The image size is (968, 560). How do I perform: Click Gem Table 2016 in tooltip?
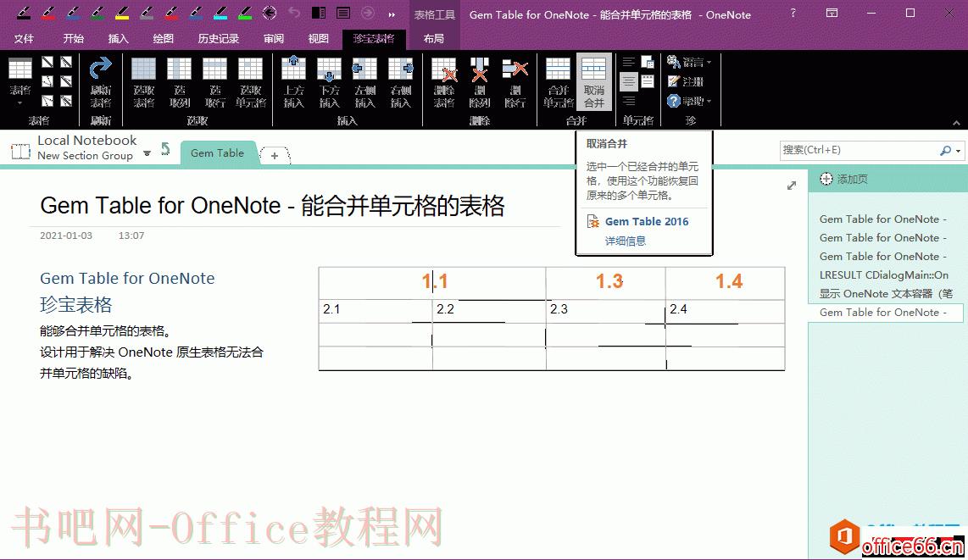pyautogui.click(x=647, y=221)
